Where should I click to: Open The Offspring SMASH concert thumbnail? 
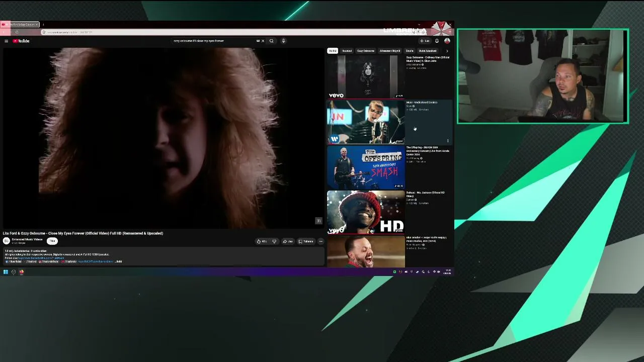(x=366, y=167)
